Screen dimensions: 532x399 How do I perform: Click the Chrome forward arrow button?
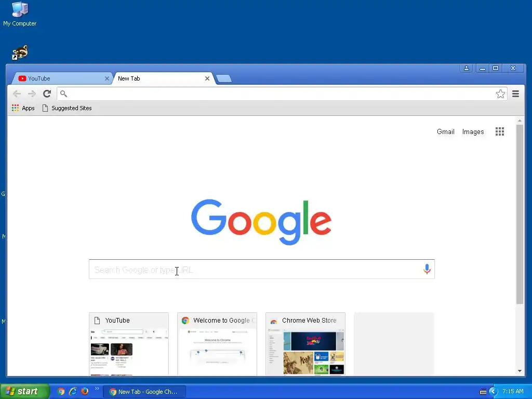(32, 94)
